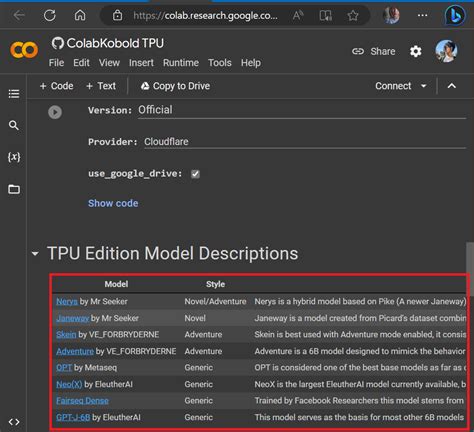Open the Help menu
The image size is (474, 432).
point(251,63)
